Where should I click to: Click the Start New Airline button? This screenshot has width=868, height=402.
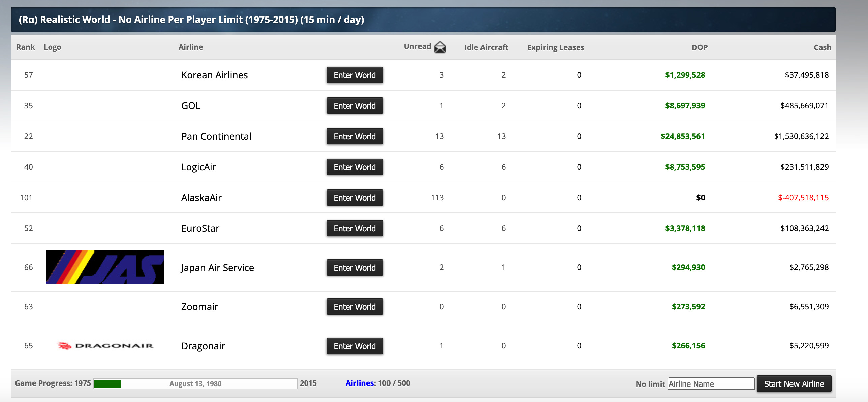[794, 384]
